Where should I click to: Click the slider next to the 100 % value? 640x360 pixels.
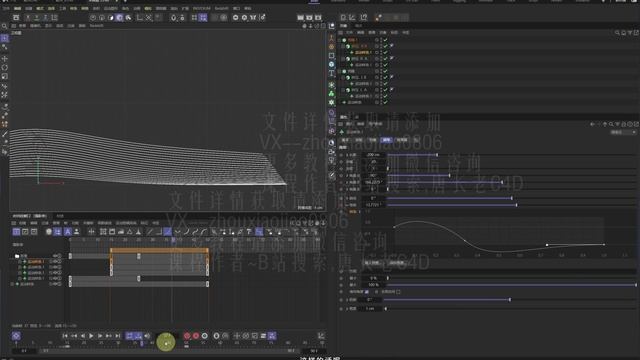click(x=512, y=285)
